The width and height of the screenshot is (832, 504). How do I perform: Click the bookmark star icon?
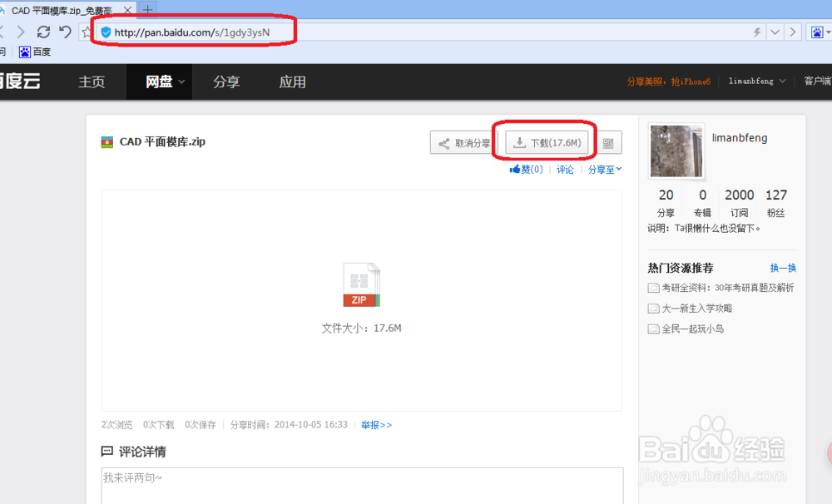pos(86,32)
